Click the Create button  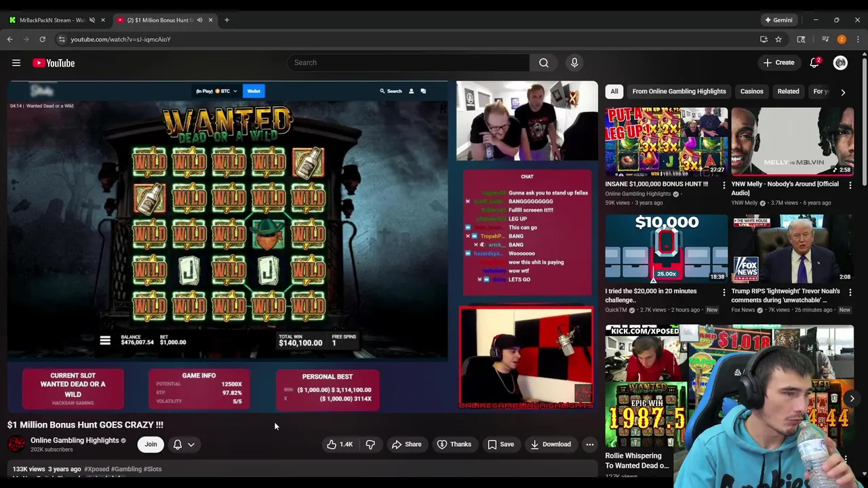[778, 62]
